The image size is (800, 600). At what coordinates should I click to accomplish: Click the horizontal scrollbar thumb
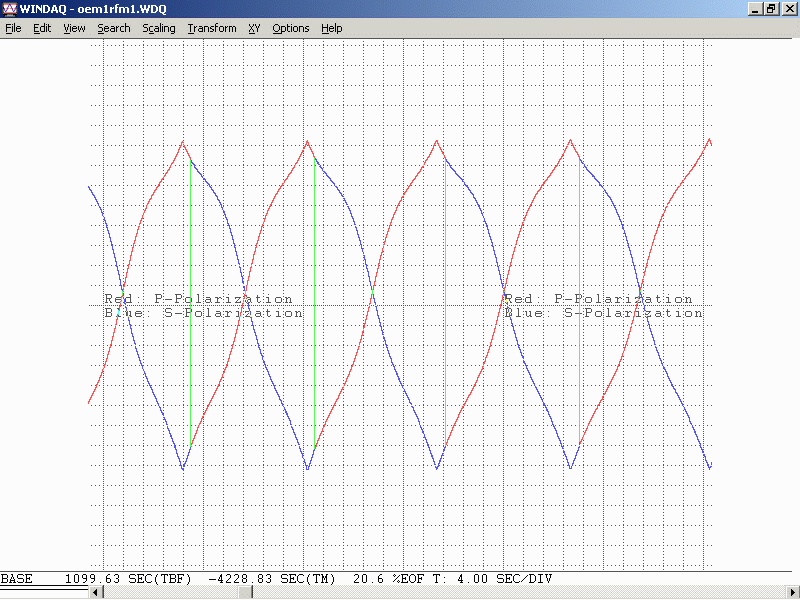click(245, 593)
